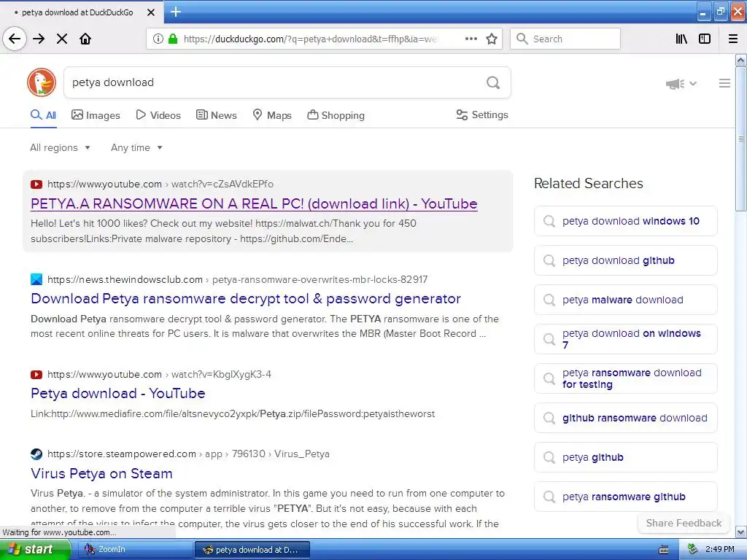Screen dimensions: 747x560
Task: Click the store.steampowered.com result URL
Action: (x=188, y=454)
